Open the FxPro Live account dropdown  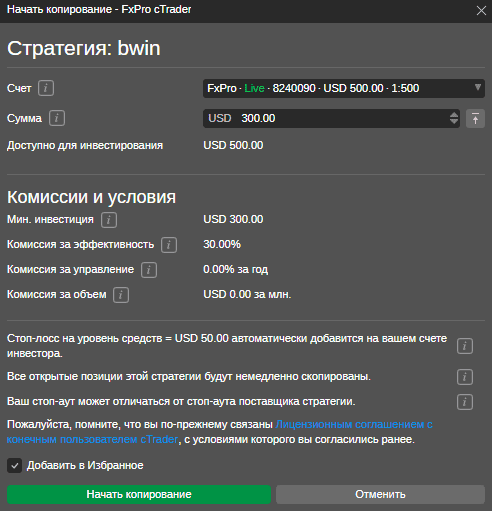(344, 88)
